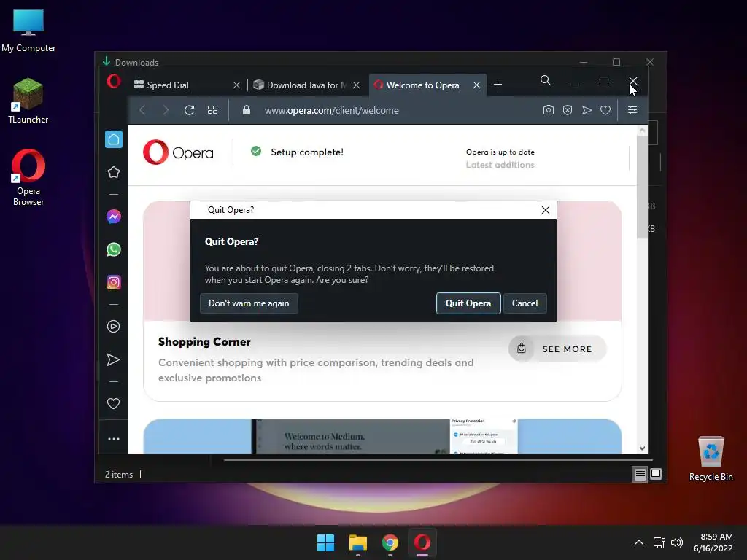747x560 pixels.
Task: Open My Computer desktop icon
Action: (x=28, y=31)
